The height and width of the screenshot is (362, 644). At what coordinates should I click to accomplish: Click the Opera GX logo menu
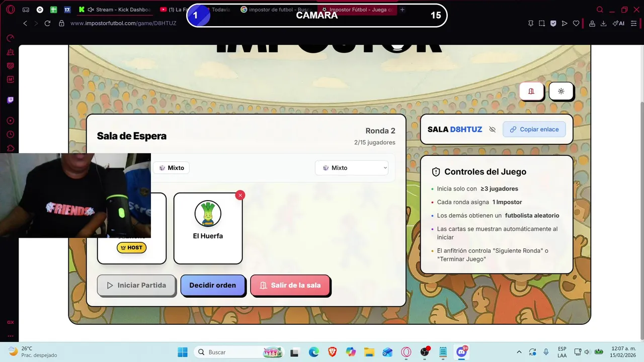(x=10, y=10)
